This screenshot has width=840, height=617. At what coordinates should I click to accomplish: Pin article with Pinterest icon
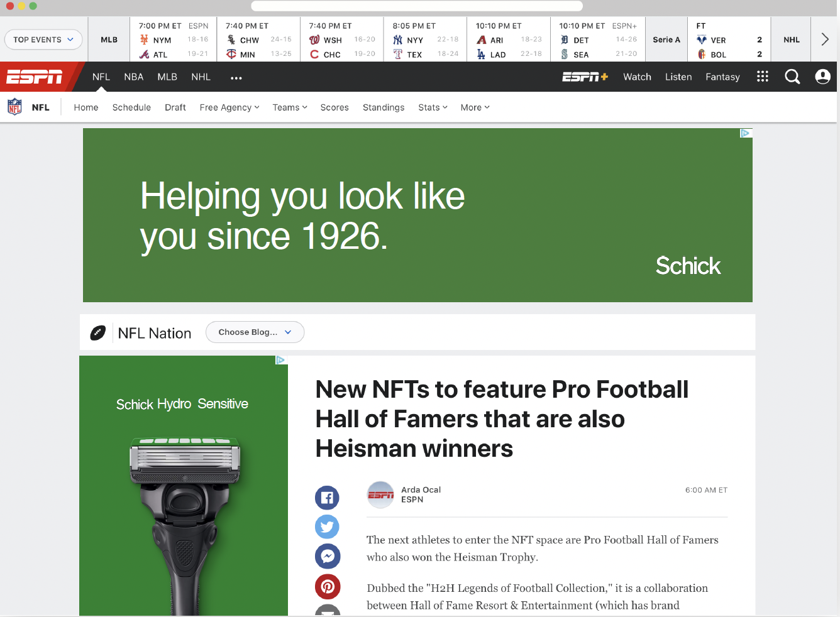point(327,586)
